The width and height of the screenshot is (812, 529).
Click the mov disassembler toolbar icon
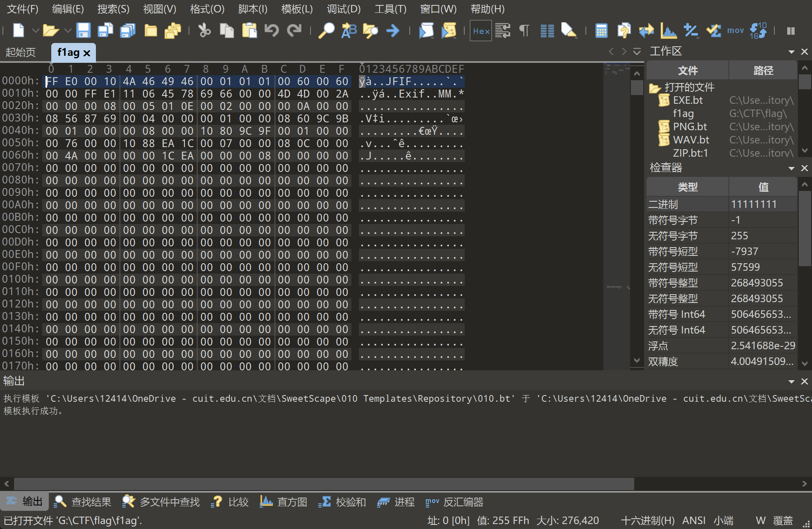pyautogui.click(x=736, y=31)
